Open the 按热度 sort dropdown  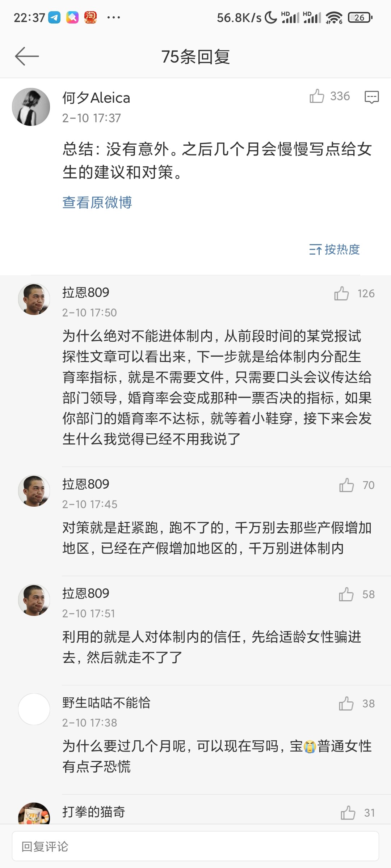click(335, 250)
